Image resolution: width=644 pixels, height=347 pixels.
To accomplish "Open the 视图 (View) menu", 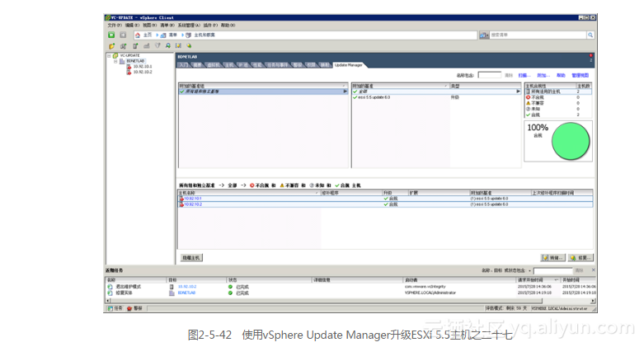I will (150, 26).
